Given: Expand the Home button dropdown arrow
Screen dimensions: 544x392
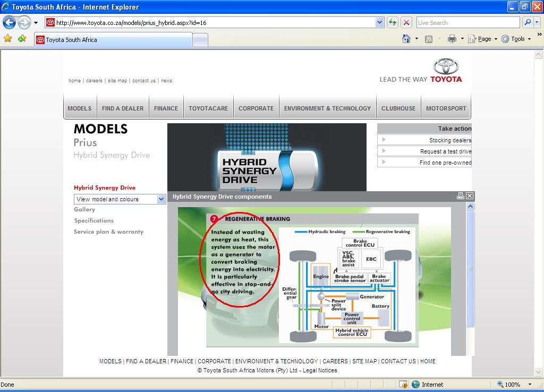Looking at the screenshot, I should pyautogui.click(x=416, y=39).
